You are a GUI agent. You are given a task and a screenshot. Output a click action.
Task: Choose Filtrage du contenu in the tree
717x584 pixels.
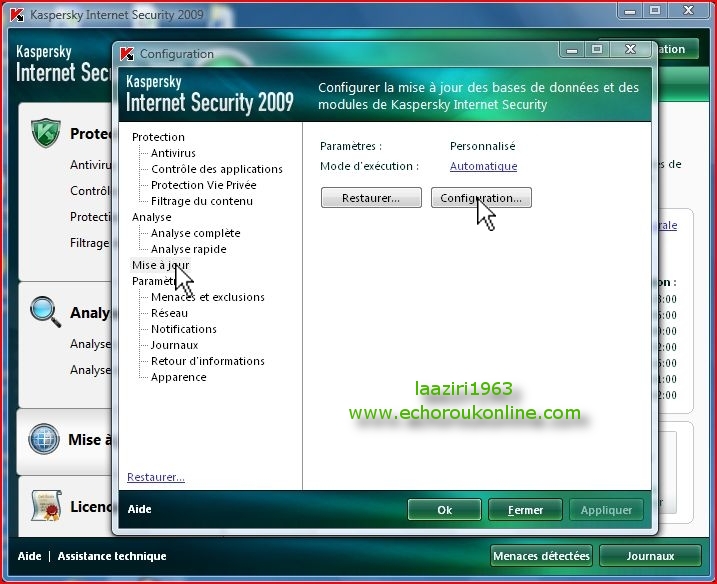(x=201, y=201)
